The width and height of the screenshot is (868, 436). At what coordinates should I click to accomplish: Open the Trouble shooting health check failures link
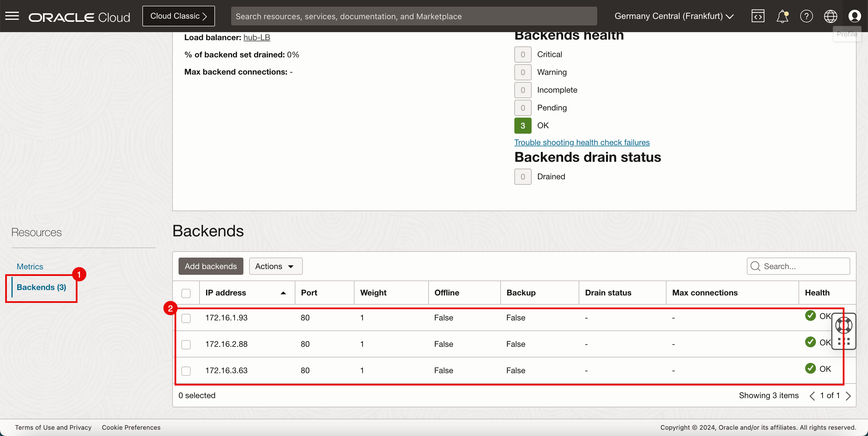[x=582, y=142]
